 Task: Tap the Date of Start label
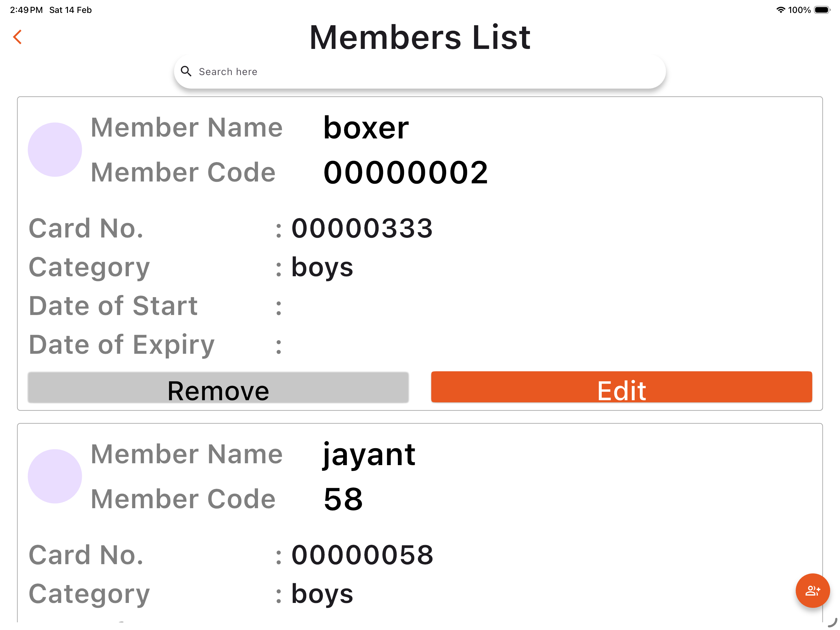(x=113, y=306)
